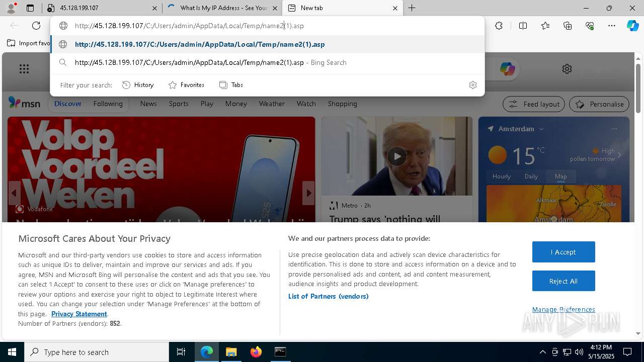644x362 pixels.
Task: Switch to What Is My IP Address tab
Action: 222,8
